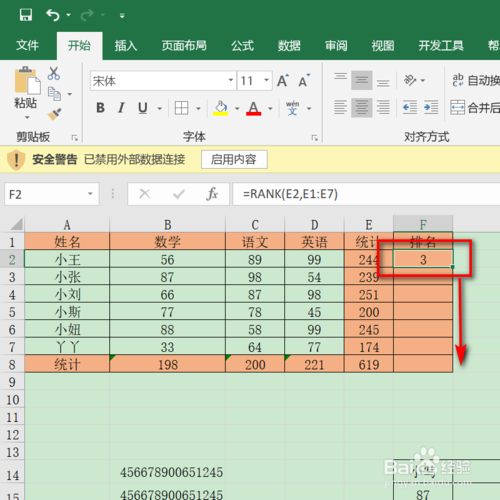Open the 字体 group dialog launcher
This screenshot has height=500, width=500.
tap(314, 138)
